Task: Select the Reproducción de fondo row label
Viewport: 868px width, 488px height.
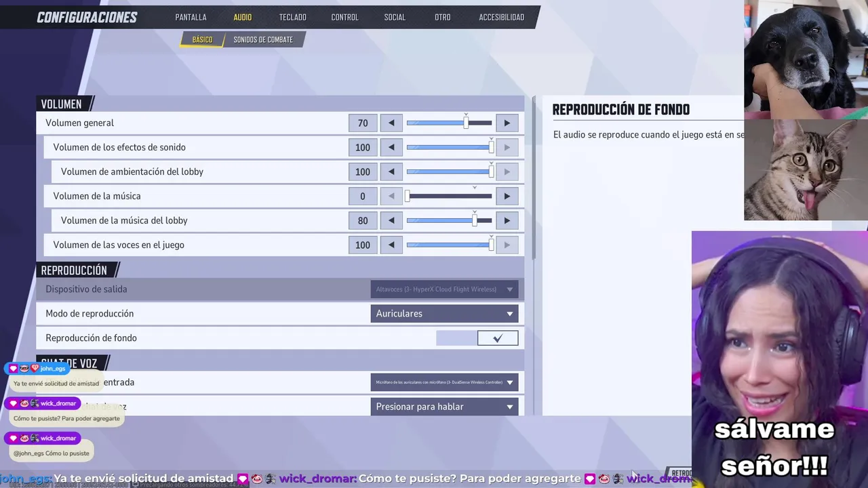Action: [x=91, y=338]
